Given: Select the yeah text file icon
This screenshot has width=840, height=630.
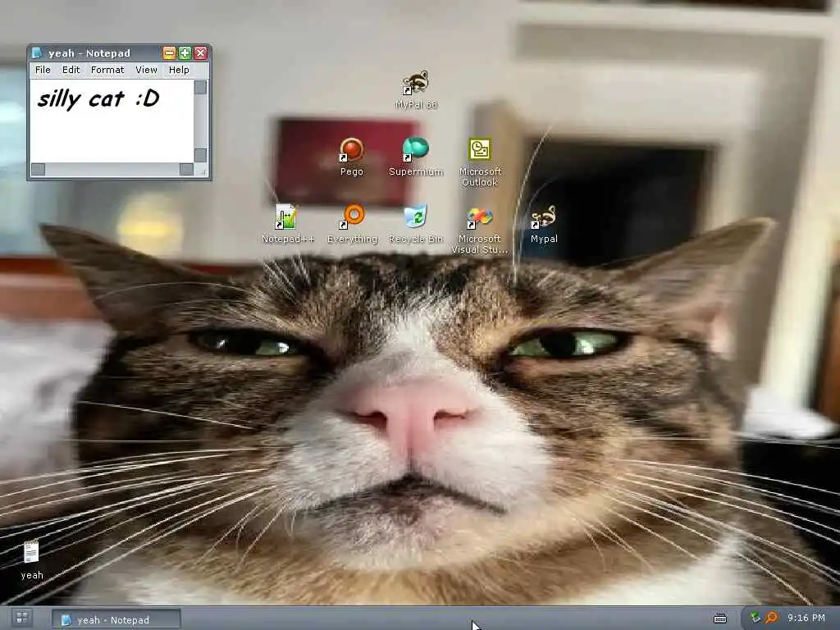Looking at the screenshot, I should tap(32, 559).
